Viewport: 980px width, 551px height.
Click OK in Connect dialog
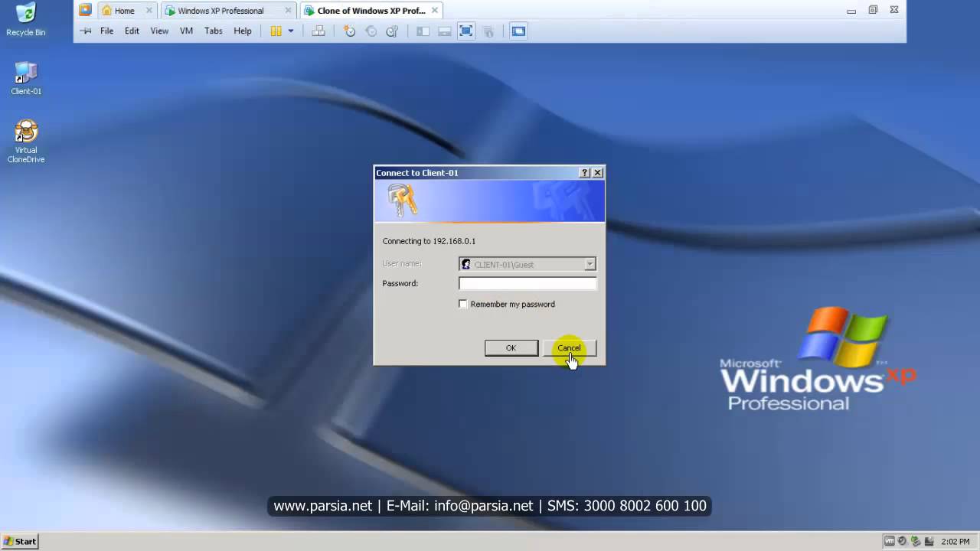[x=511, y=348]
